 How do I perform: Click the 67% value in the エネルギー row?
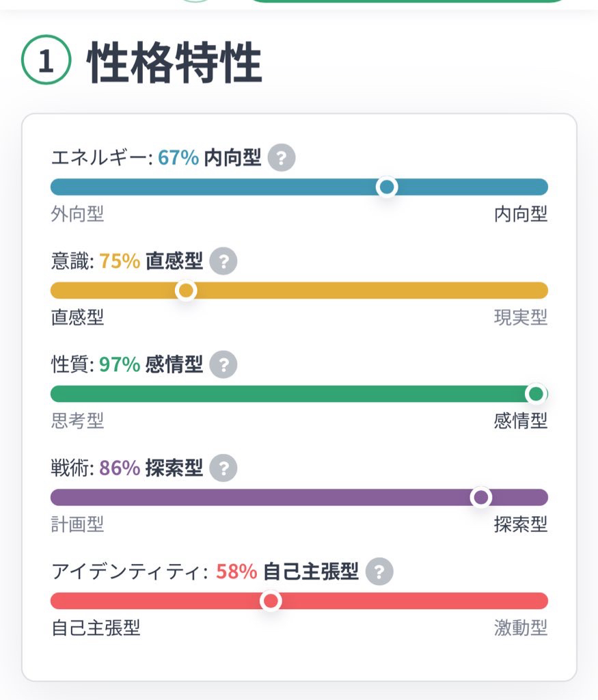[x=178, y=159]
